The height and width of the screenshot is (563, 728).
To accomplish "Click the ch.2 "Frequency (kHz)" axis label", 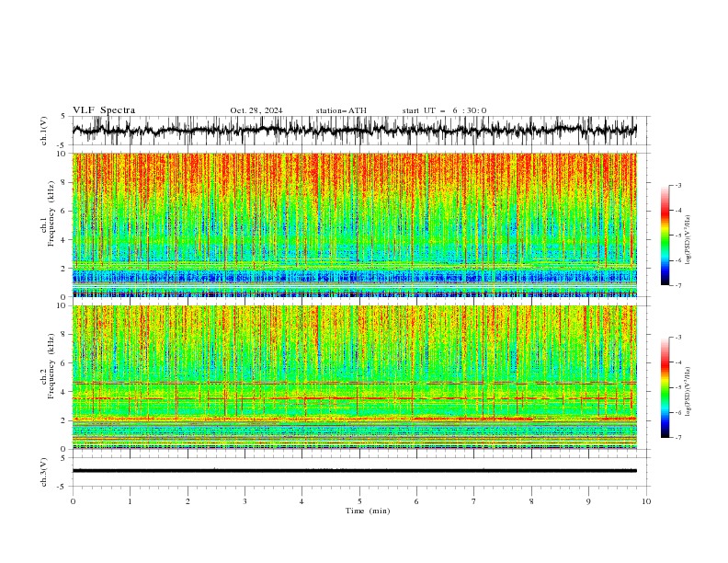I will 51,365.
